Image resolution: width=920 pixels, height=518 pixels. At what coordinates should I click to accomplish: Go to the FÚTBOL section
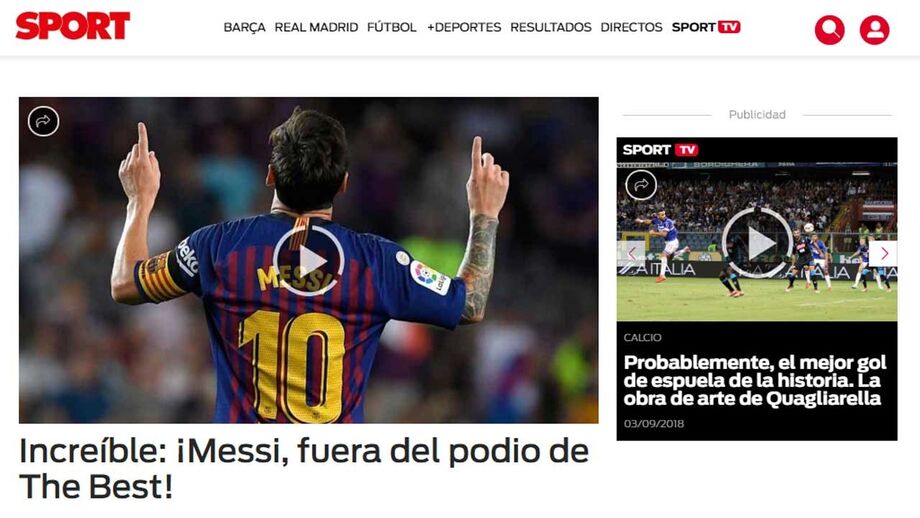tap(392, 28)
